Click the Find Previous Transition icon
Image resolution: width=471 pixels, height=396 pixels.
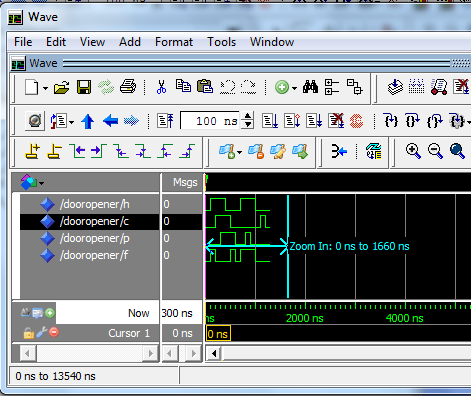coord(77,151)
